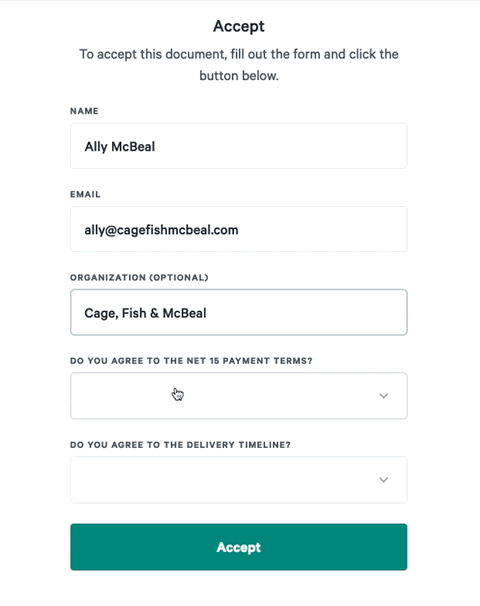Place cursor on ally@cagefishmcbeal.com text
Image resolution: width=480 pixels, height=606 pixels.
click(161, 230)
